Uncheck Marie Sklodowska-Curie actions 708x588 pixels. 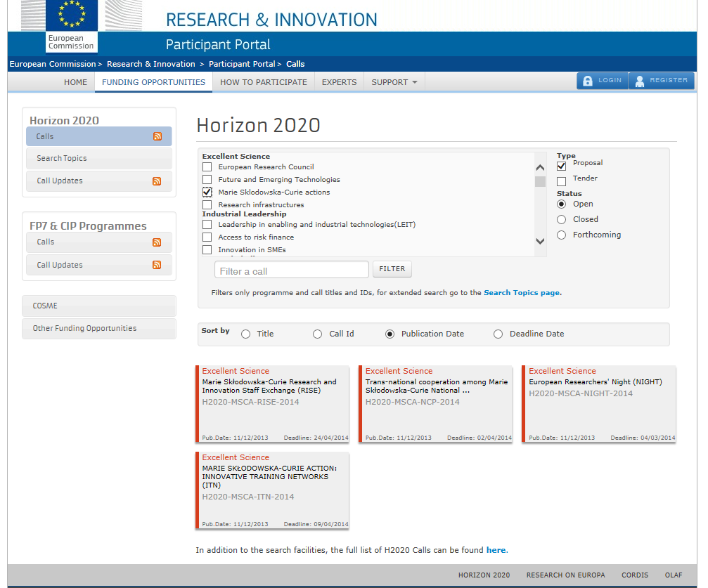point(207,192)
